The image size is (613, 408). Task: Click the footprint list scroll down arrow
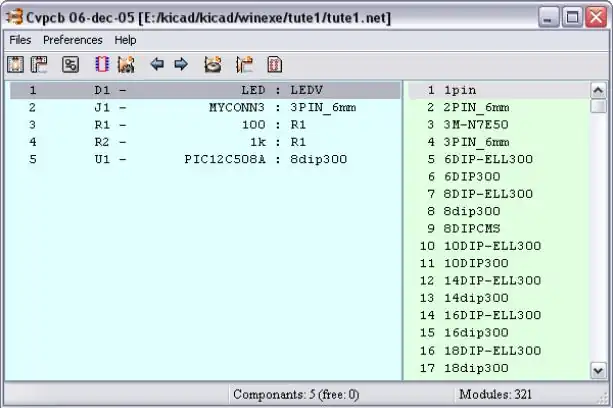click(x=598, y=371)
